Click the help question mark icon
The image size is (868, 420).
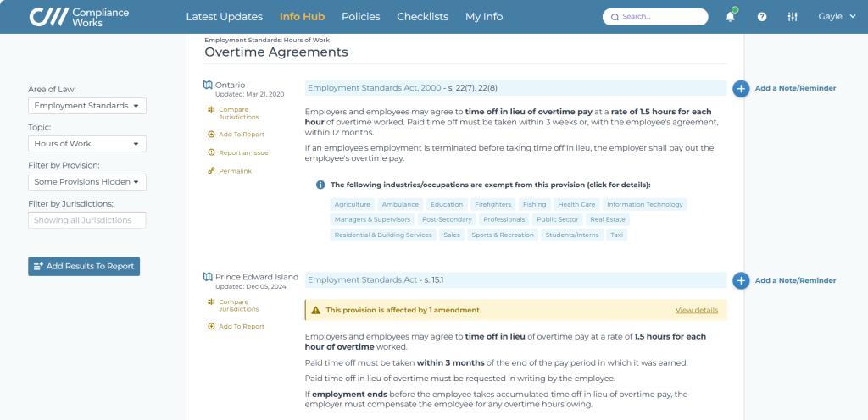pyautogui.click(x=762, y=17)
